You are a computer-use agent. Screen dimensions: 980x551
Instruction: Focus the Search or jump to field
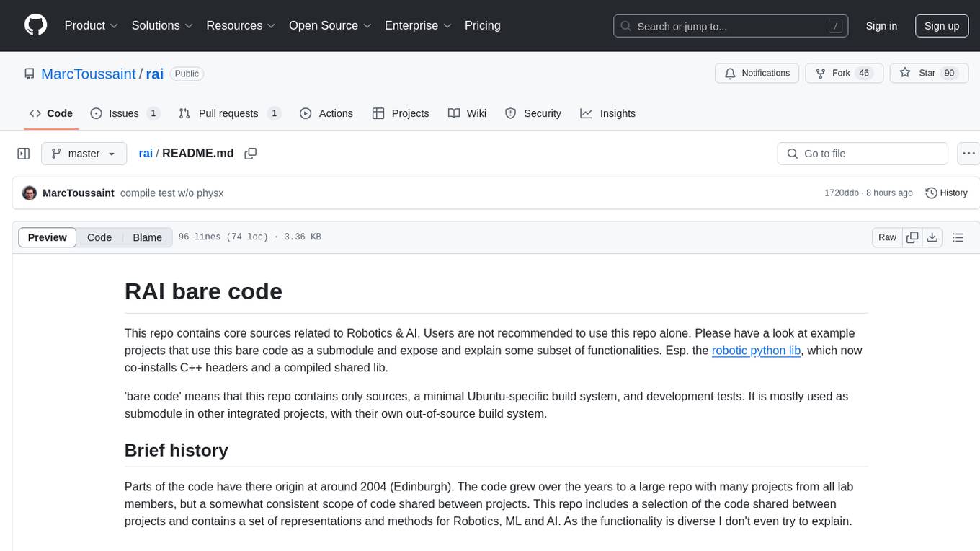732,26
